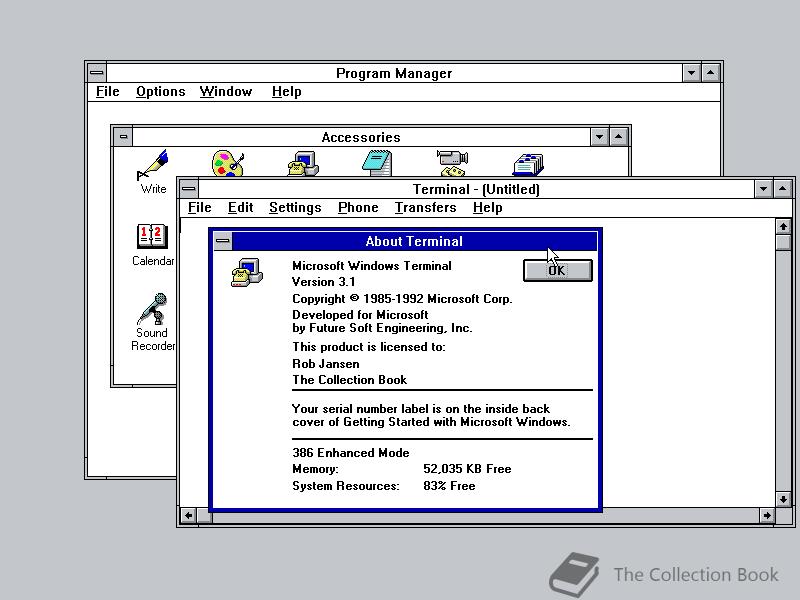Click '386 Enhanced Mode' text
The image size is (800, 600).
(x=351, y=453)
